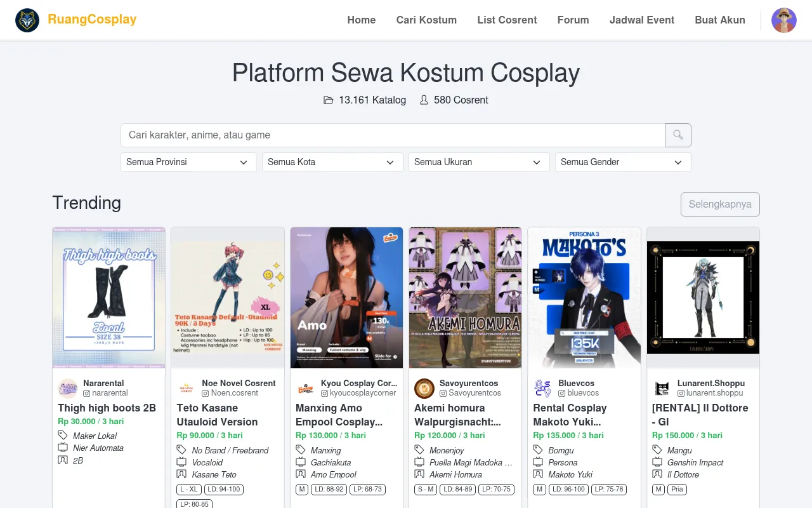Open the Amo cosplay photo thumbnail

pos(346,298)
